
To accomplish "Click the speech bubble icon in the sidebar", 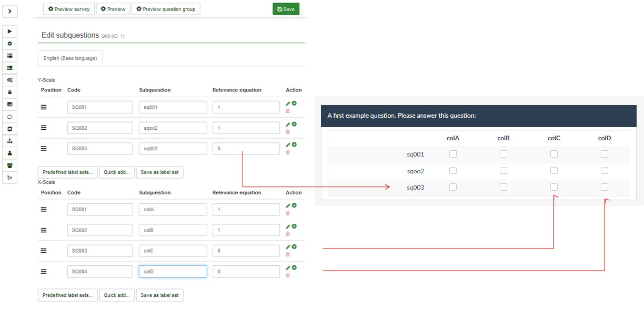I will (x=9, y=117).
